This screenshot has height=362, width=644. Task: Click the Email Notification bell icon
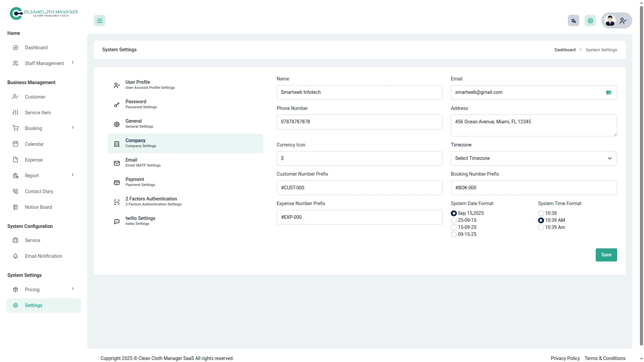click(15, 256)
